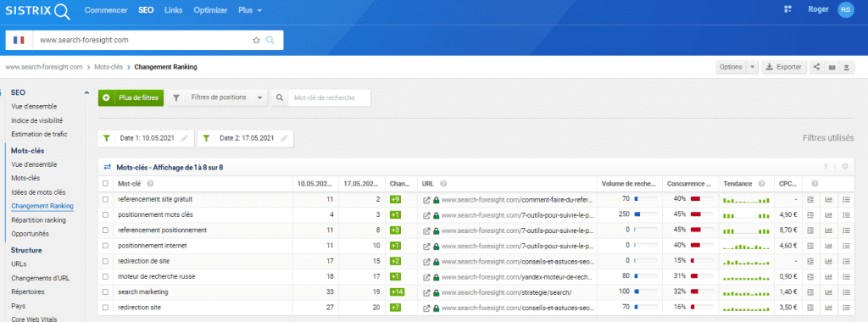Check the redirection site row checkbox
868x322 pixels.
[x=106, y=307]
